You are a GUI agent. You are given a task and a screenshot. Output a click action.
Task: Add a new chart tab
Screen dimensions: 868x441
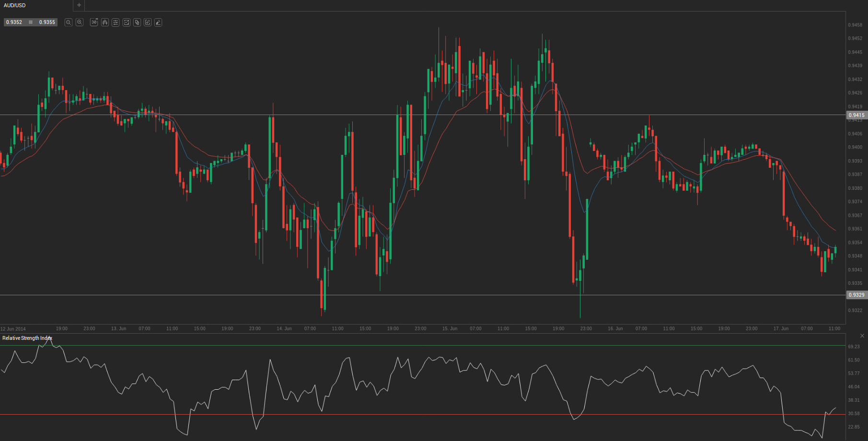click(x=79, y=5)
